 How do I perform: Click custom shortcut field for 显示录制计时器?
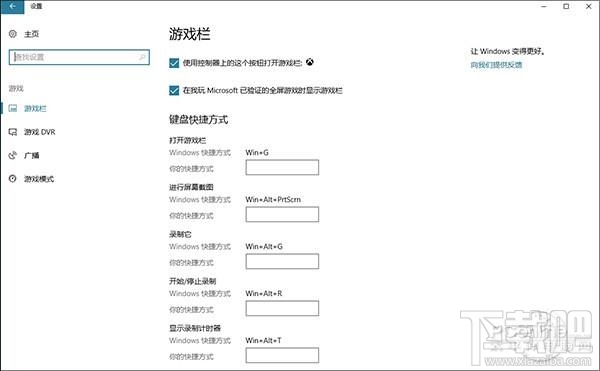coord(282,355)
